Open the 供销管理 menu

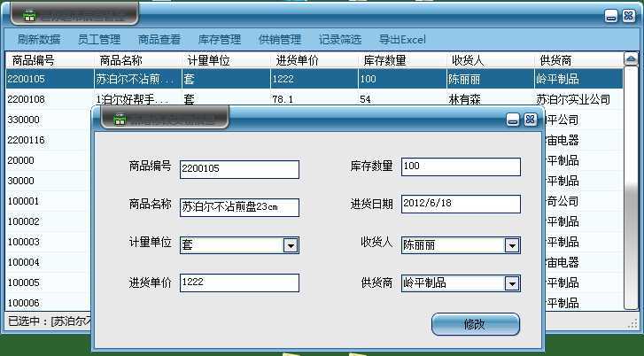point(280,40)
